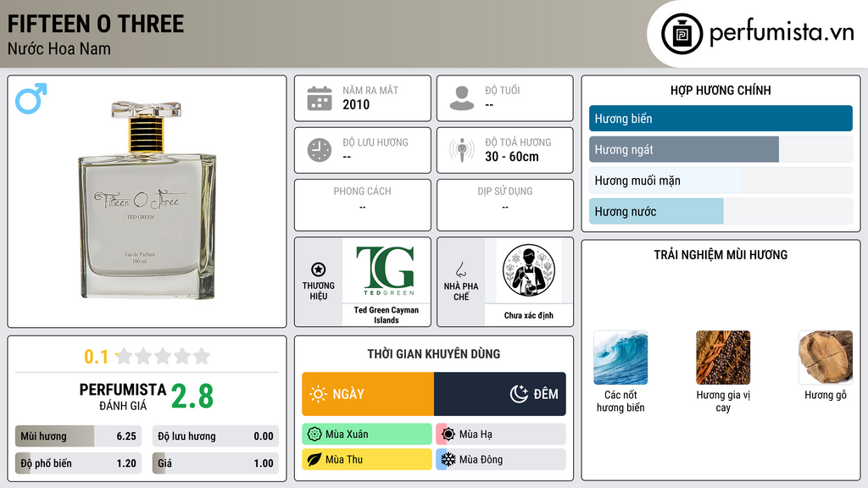Click the Hương biển accord bar
This screenshot has width=868, height=488.
(x=721, y=119)
